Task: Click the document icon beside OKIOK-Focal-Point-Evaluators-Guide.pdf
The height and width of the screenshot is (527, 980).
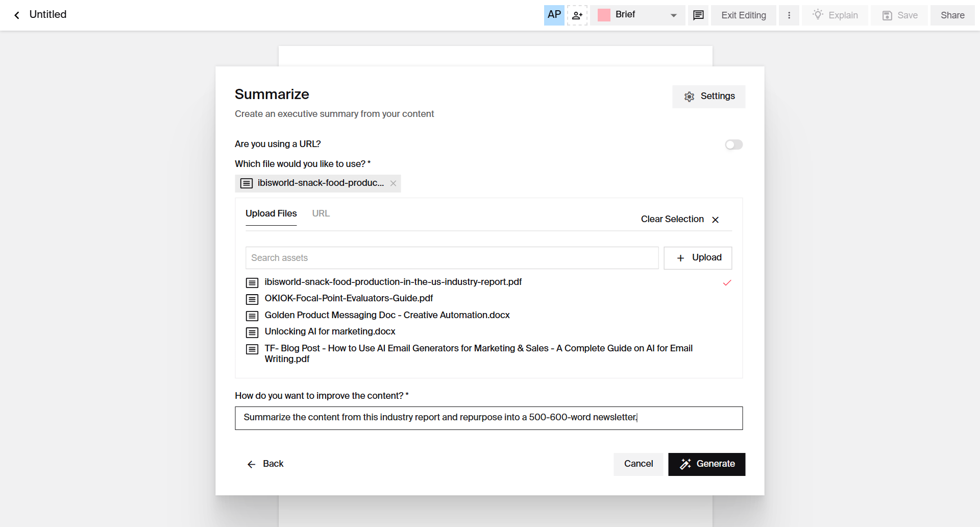Action: coord(252,299)
